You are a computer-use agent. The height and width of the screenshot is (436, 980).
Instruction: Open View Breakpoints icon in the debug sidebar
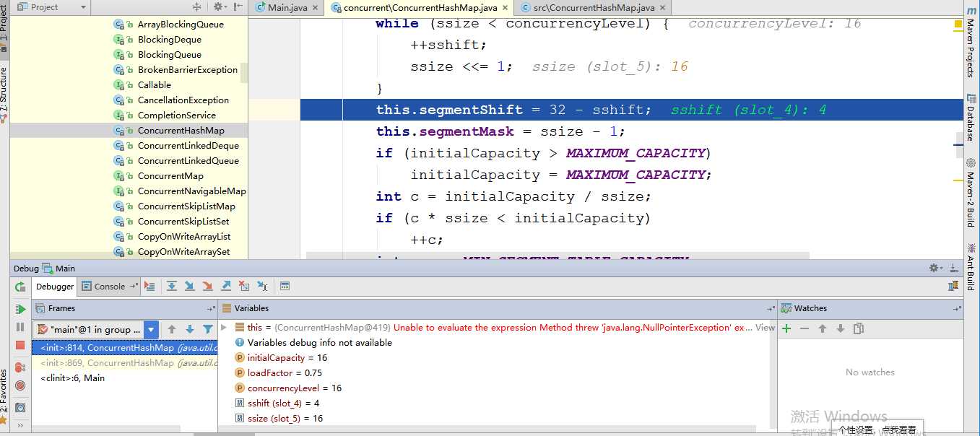(x=20, y=367)
